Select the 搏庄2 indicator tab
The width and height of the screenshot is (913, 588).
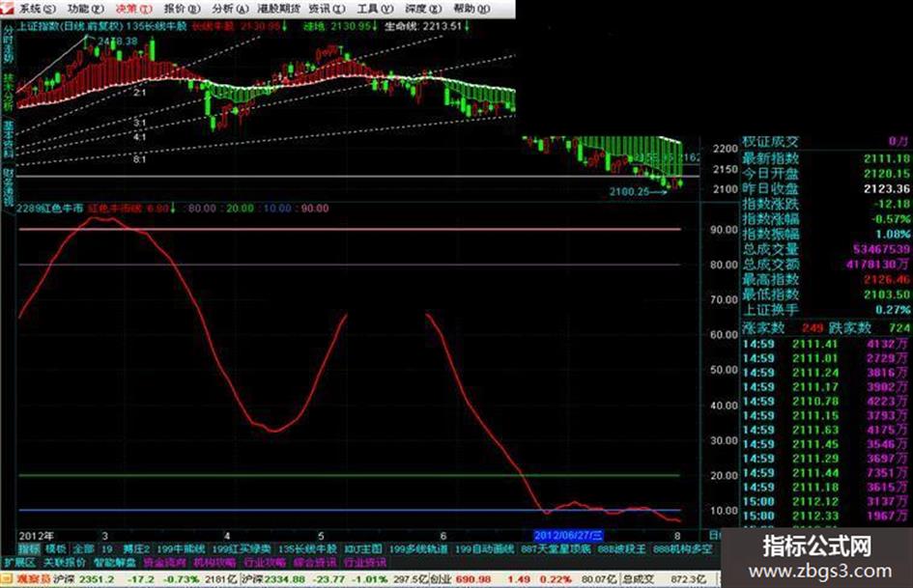click(136, 549)
